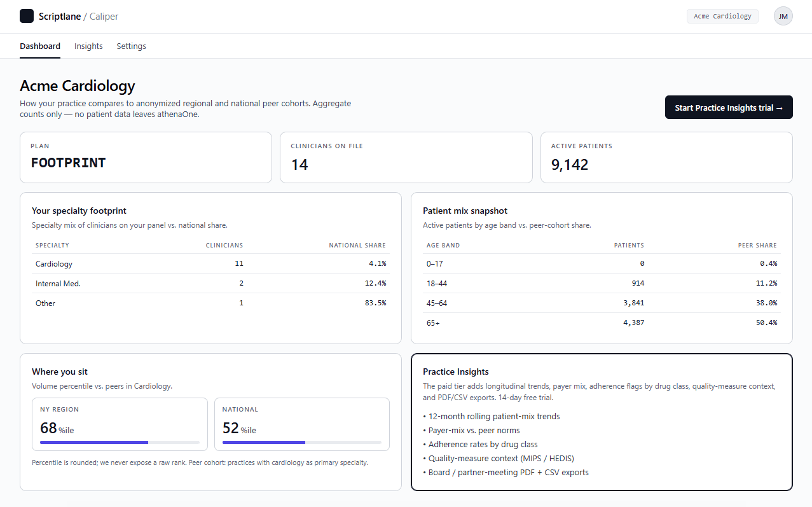The height and width of the screenshot is (507, 812).
Task: Click the Age Band column header
Action: (x=443, y=246)
